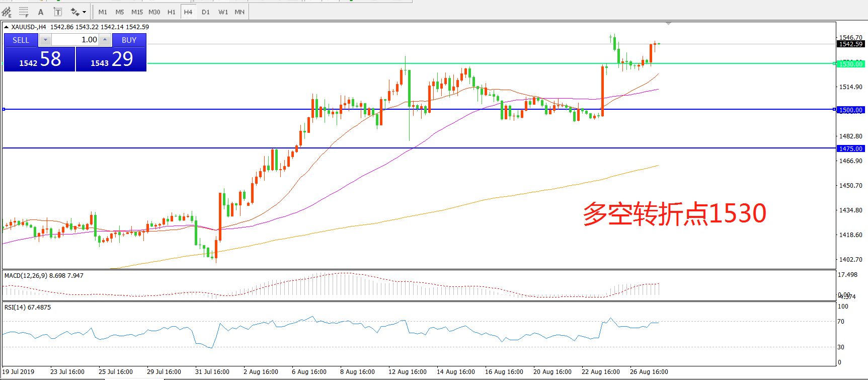Image resolution: width=868 pixels, height=380 pixels.
Task: Click the lot volume input field
Action: (75, 40)
